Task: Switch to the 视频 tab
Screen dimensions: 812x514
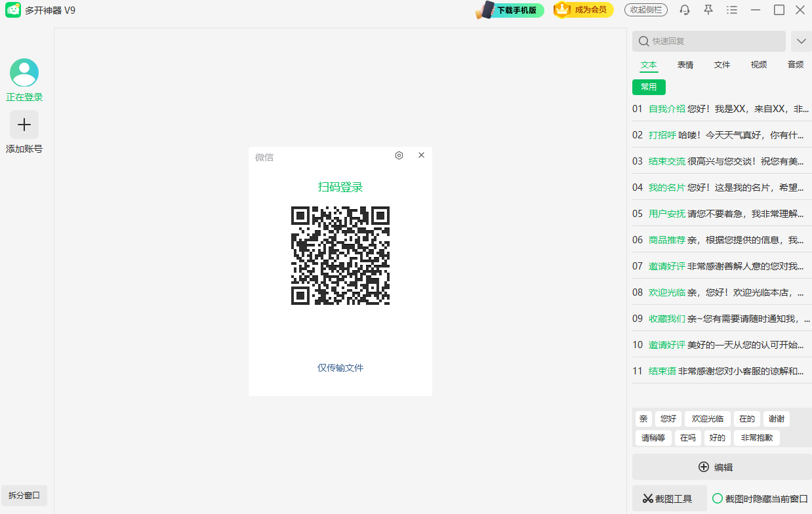Action: (759, 65)
